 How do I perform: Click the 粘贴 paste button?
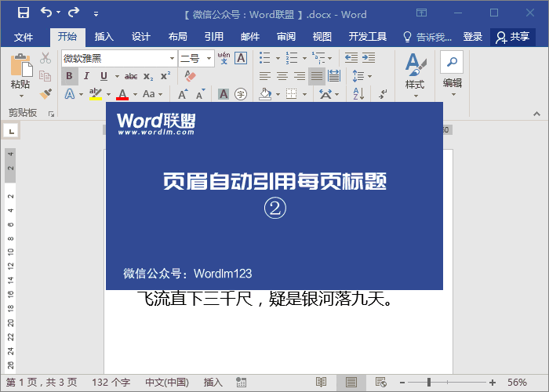point(20,75)
